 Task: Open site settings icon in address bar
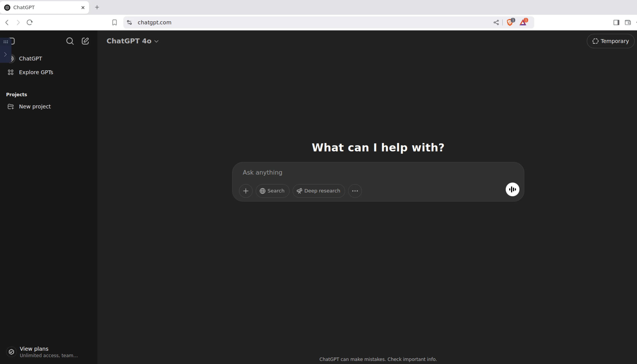129,22
